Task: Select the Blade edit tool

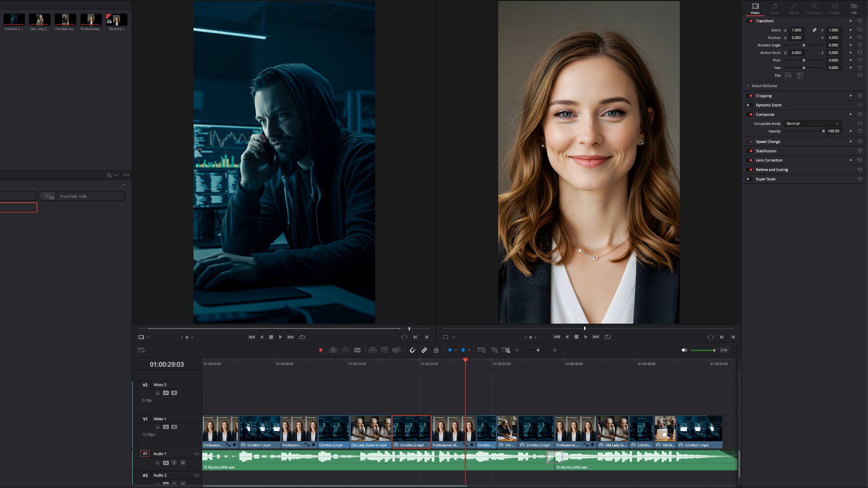Action: coord(357,350)
